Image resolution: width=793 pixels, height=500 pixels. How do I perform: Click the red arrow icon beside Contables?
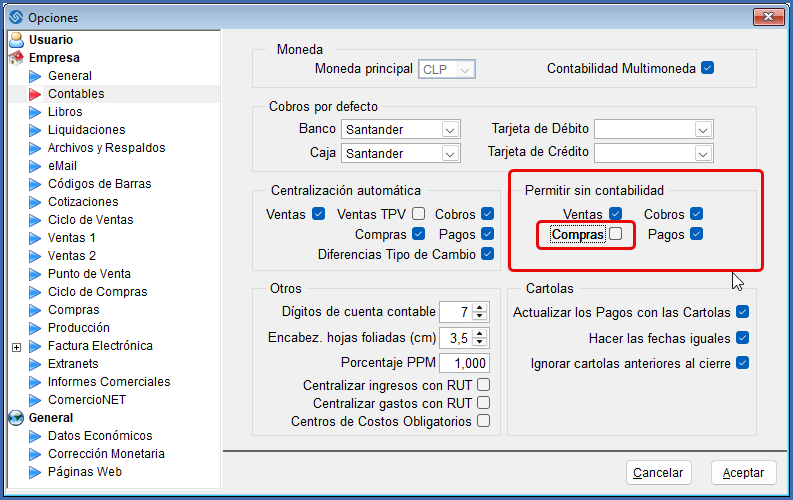coord(35,94)
